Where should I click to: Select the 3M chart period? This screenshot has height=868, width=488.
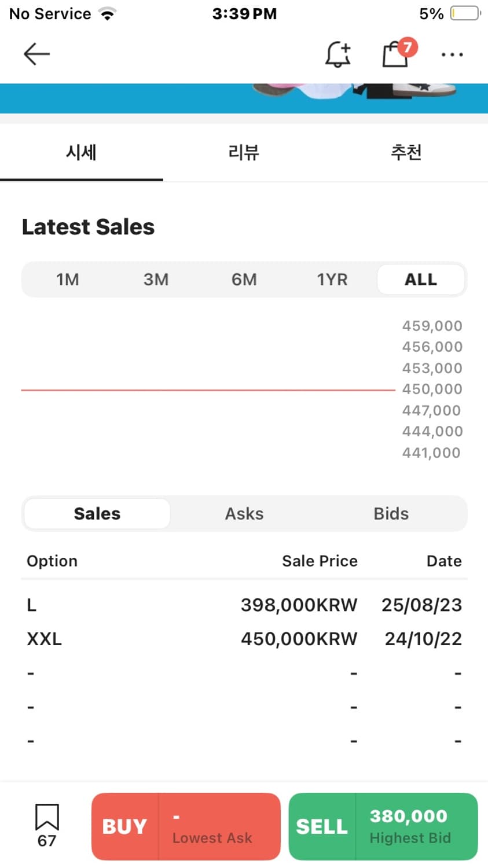coord(156,280)
